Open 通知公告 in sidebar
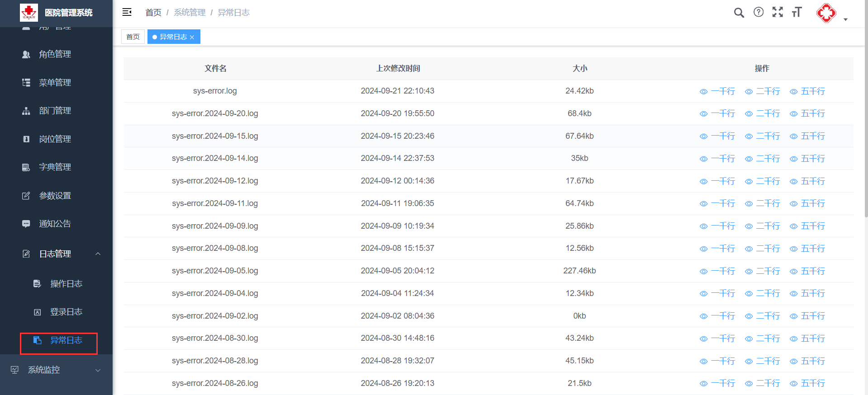 (55, 224)
